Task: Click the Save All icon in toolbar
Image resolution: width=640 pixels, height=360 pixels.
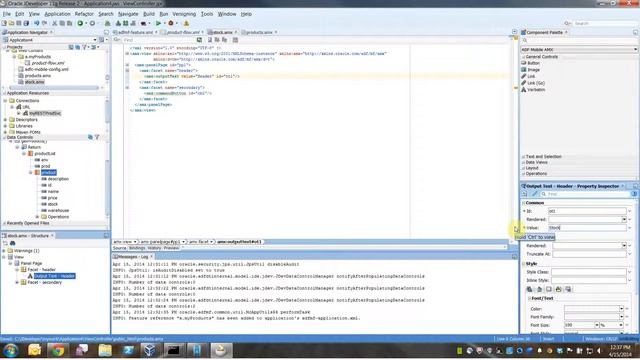Action: (27, 23)
